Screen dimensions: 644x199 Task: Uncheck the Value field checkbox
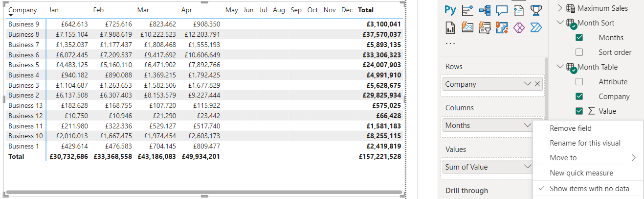(x=579, y=111)
